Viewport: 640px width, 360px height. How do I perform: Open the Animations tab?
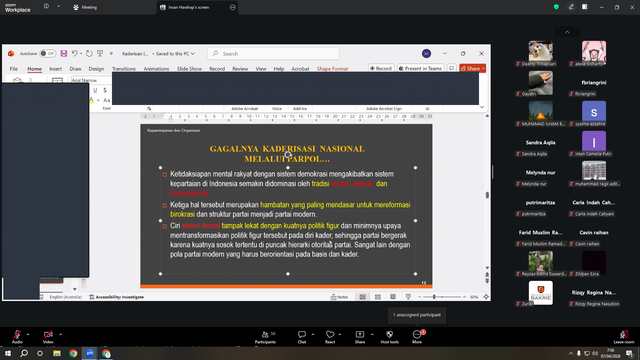156,69
